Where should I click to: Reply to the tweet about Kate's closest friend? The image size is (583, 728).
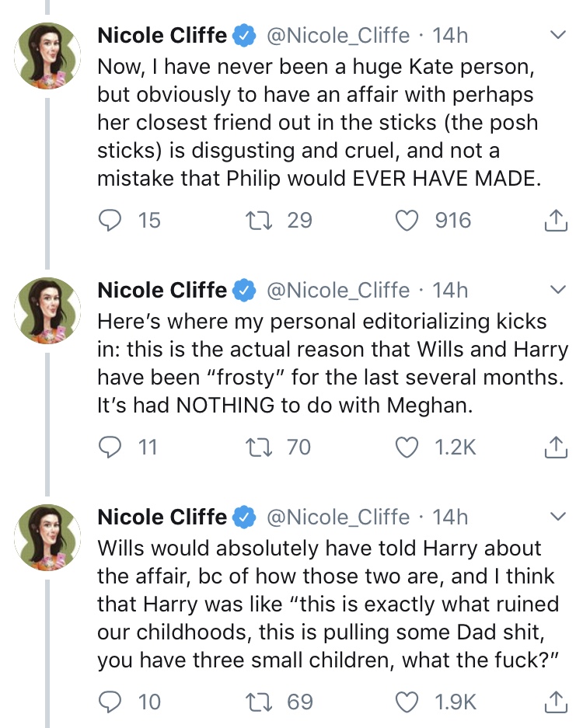tap(112, 221)
